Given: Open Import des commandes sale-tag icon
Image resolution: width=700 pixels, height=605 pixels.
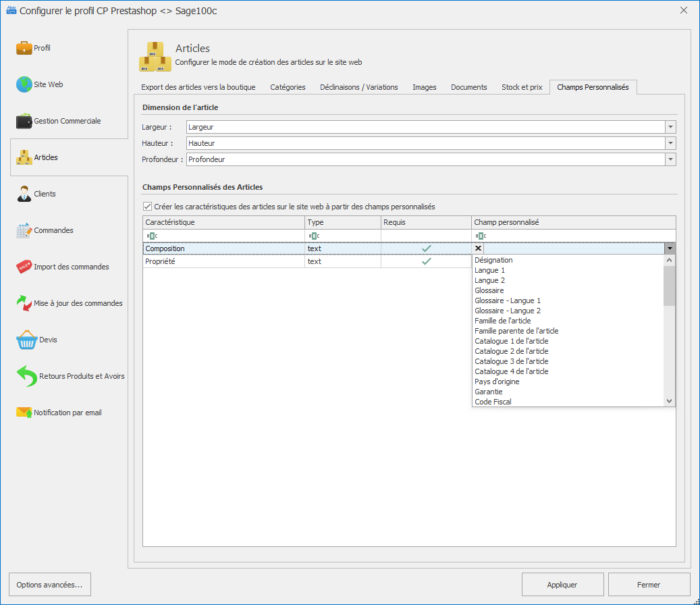Looking at the screenshot, I should pos(24,267).
